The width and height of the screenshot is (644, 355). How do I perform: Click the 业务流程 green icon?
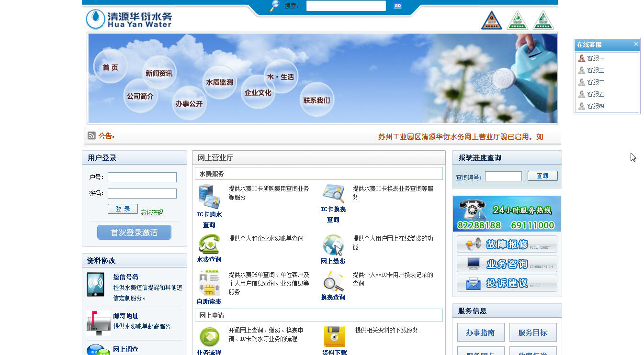pyautogui.click(x=209, y=337)
